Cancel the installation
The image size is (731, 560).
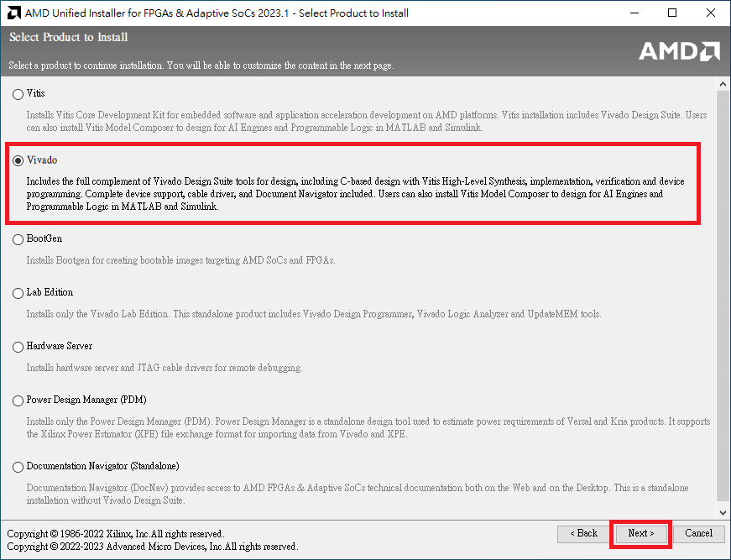click(x=698, y=533)
